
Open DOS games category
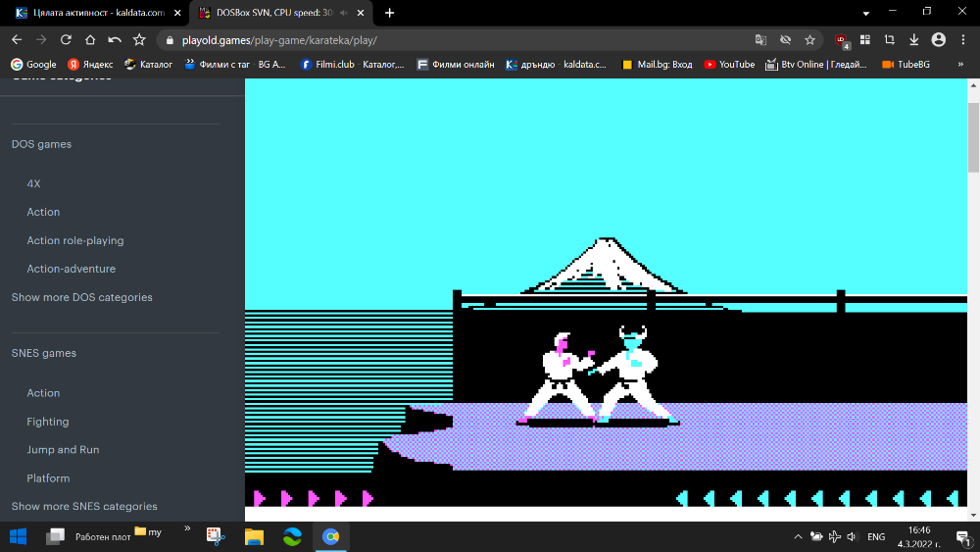point(41,144)
